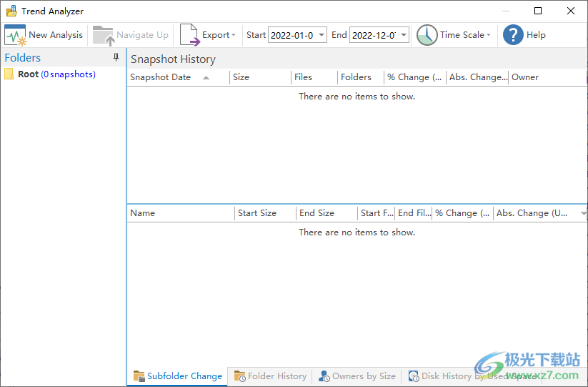Switch to Disk History by Used Space tab
Viewport: 588px width, 387px height.
coord(472,376)
